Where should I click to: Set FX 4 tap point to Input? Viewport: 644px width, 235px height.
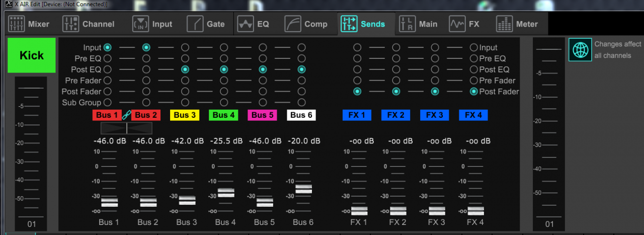(473, 47)
